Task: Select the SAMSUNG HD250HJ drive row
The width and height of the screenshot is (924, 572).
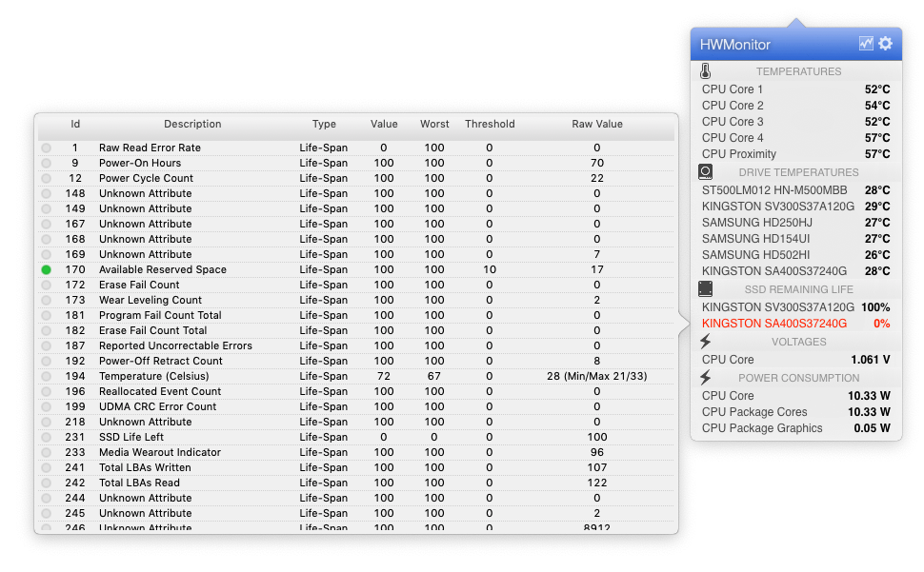Action: [796, 223]
